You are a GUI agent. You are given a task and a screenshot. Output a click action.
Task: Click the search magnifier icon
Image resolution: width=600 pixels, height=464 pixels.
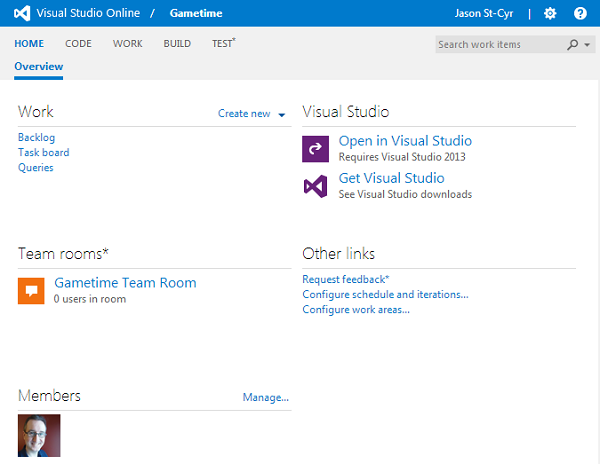572,44
